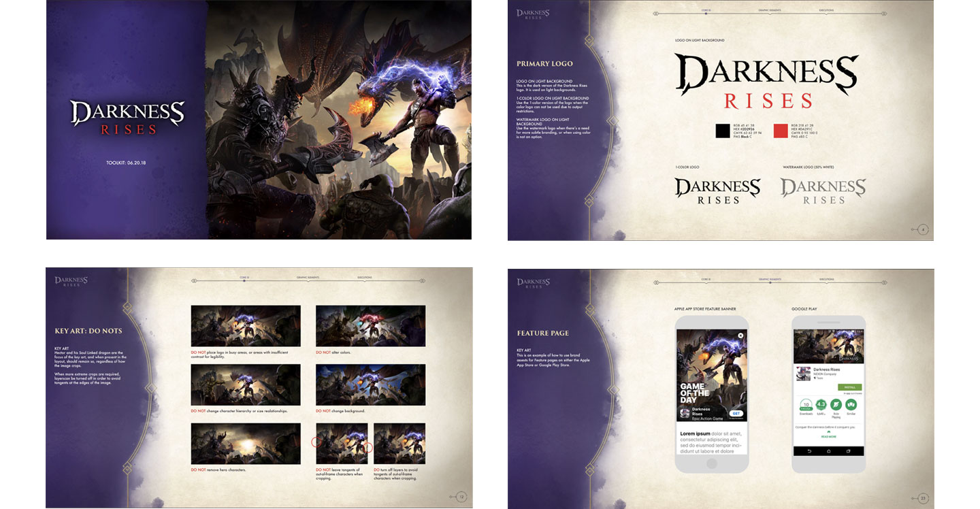
Task: Tap the Android home navigation icon
Action: [x=828, y=451]
